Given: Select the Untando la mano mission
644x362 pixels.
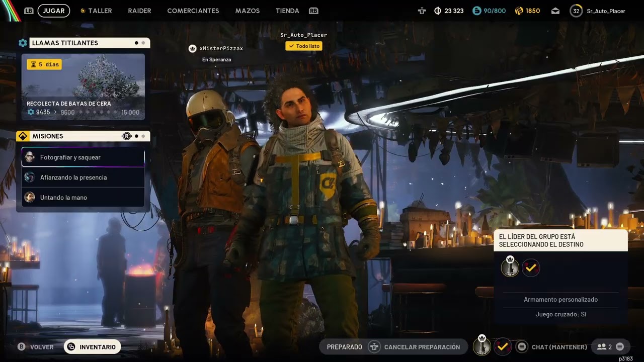Looking at the screenshot, I should point(83,198).
